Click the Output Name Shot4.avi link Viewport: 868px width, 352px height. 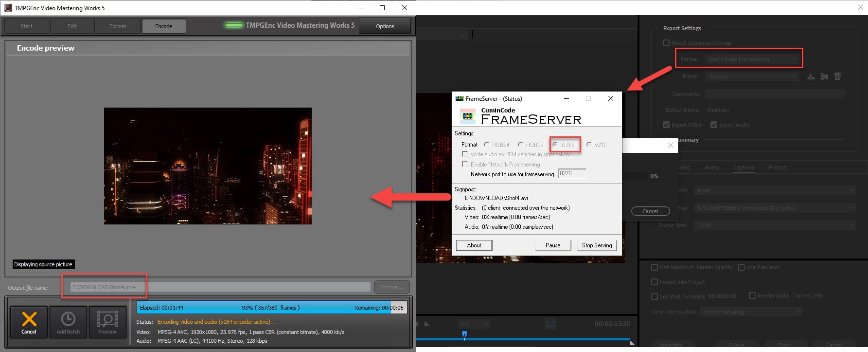(718, 110)
